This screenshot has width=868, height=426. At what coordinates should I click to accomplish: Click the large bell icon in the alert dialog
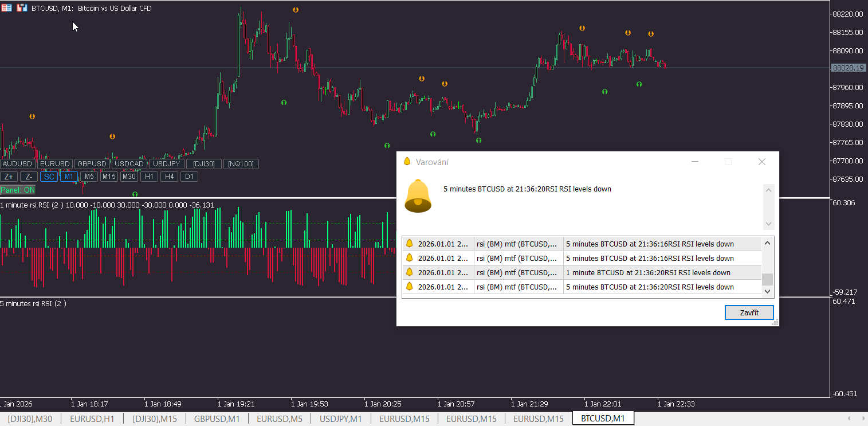tap(418, 196)
